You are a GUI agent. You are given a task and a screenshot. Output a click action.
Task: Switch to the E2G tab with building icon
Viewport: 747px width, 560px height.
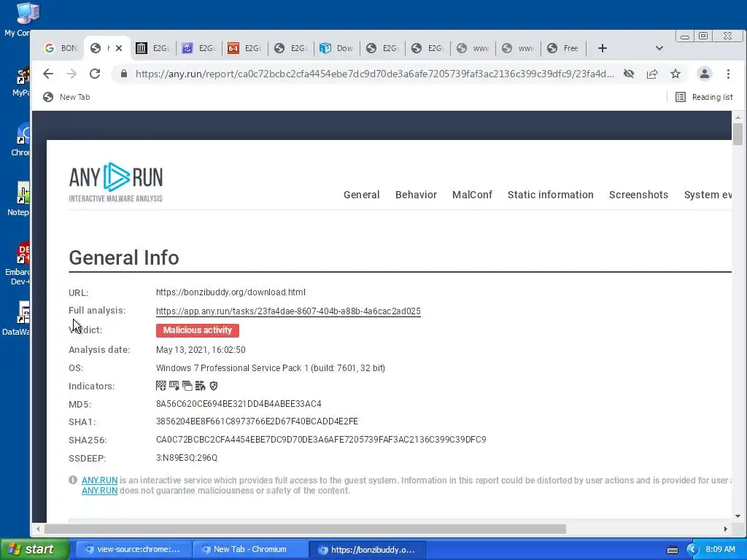(x=152, y=48)
